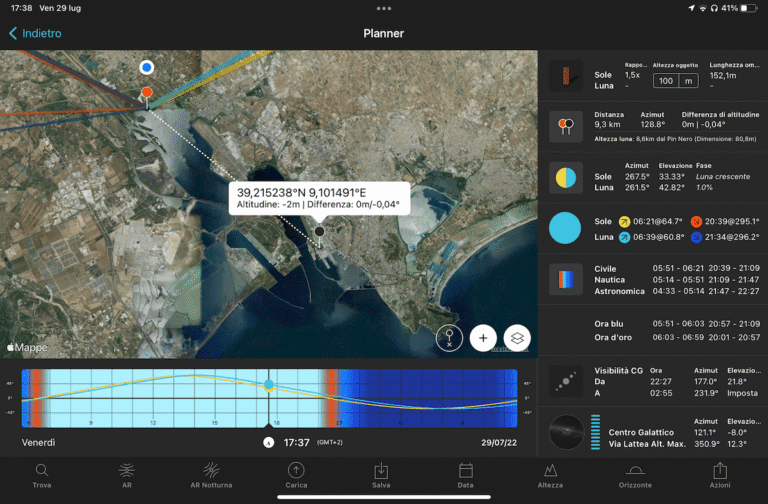Tap the coordinates callout 39,215238°N 9,101491°E
Screen dimensions: 768x504
tap(319, 198)
